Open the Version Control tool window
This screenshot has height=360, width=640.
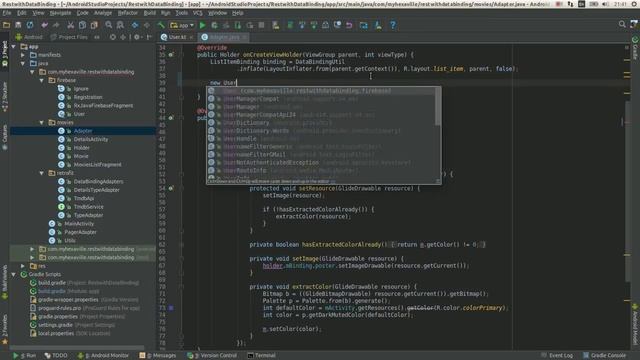212,356
